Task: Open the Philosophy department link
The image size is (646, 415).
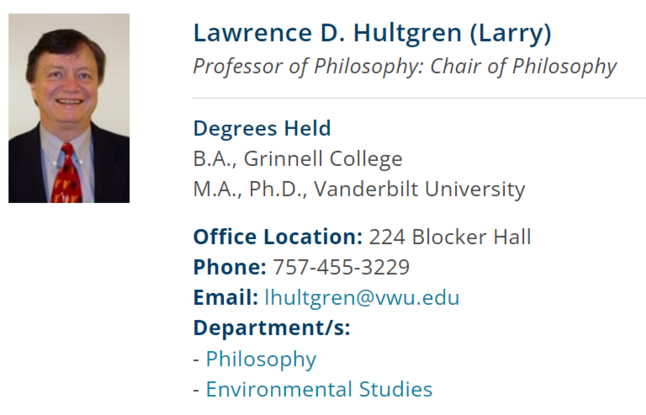Action: (261, 359)
